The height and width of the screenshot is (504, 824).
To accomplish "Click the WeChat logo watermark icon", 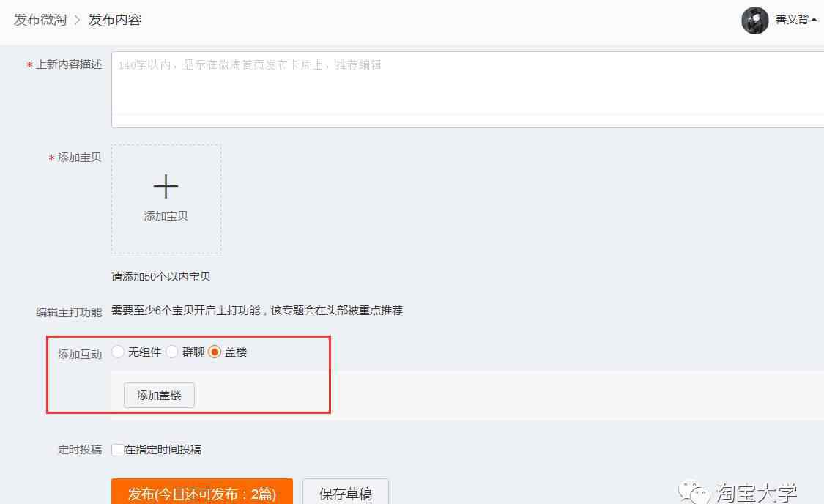I will pos(694,492).
